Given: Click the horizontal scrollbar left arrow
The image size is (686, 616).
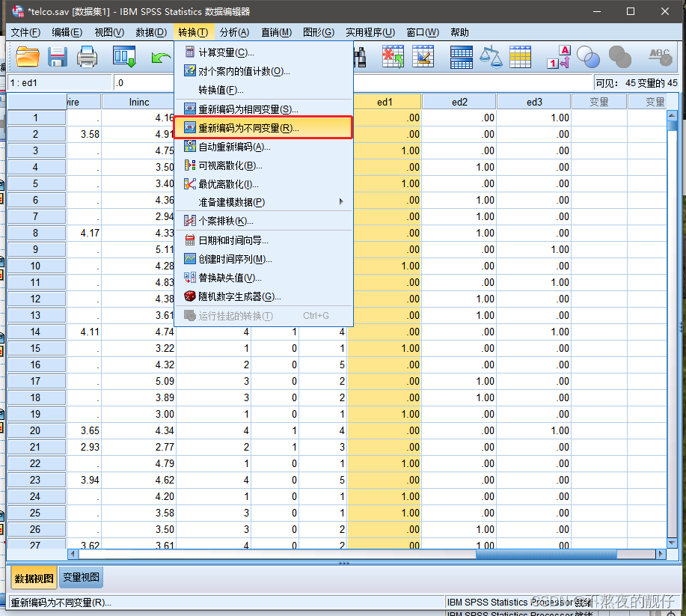Looking at the screenshot, I should pyautogui.click(x=73, y=555).
